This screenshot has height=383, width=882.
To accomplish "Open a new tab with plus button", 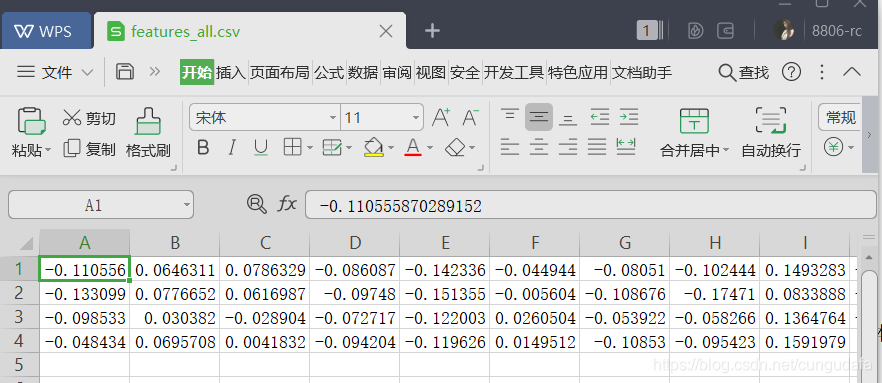I will point(432,31).
